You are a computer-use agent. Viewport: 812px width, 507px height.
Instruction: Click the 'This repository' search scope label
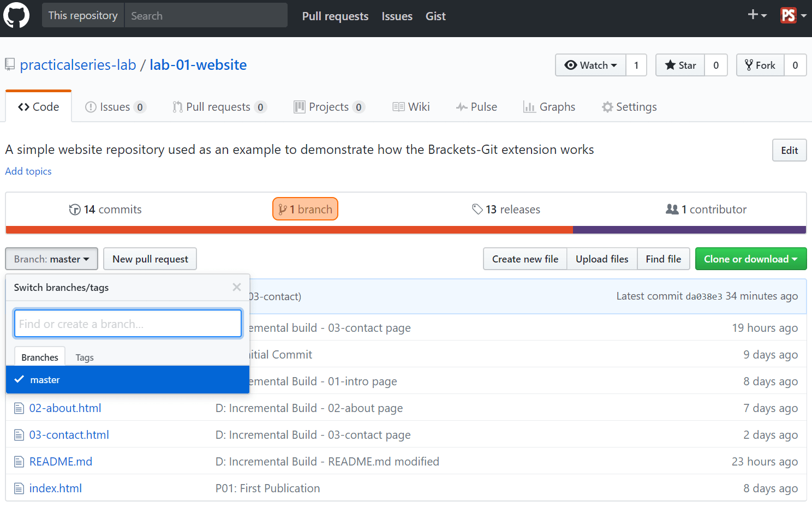[83, 15]
